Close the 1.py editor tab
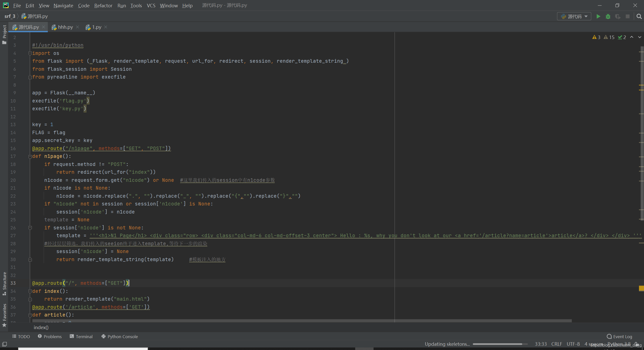 106,27
